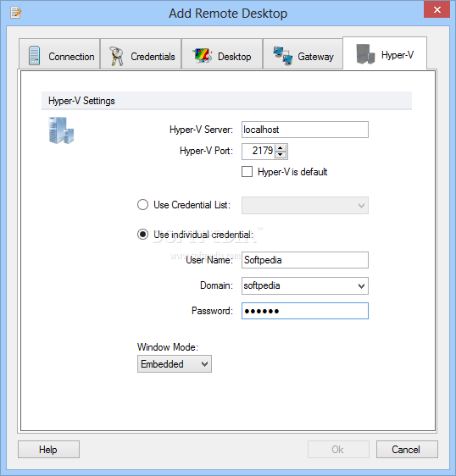Click the Cancel button

click(x=407, y=449)
